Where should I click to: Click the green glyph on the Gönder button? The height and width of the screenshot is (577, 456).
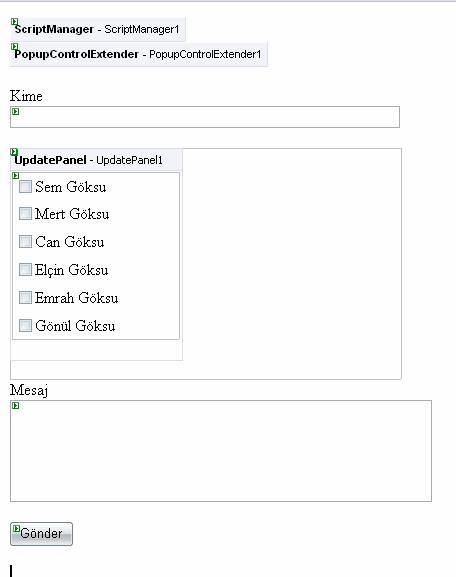point(16,529)
